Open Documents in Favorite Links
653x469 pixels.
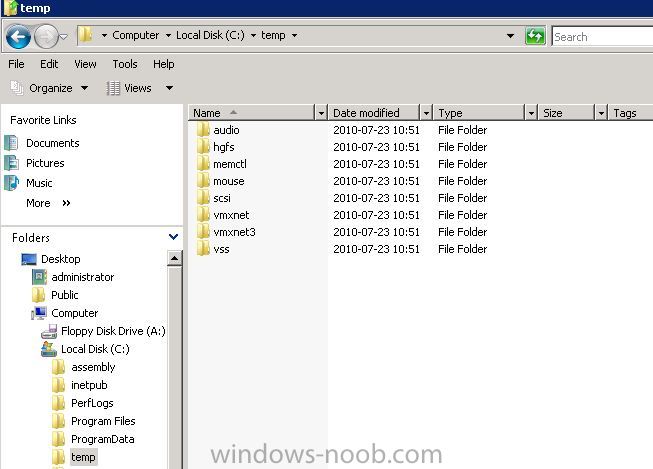coord(52,143)
